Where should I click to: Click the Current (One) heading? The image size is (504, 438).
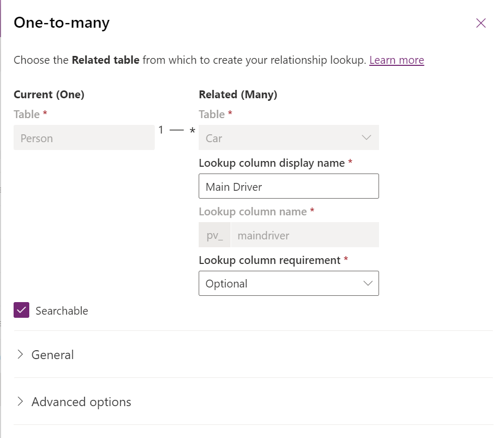49,95
